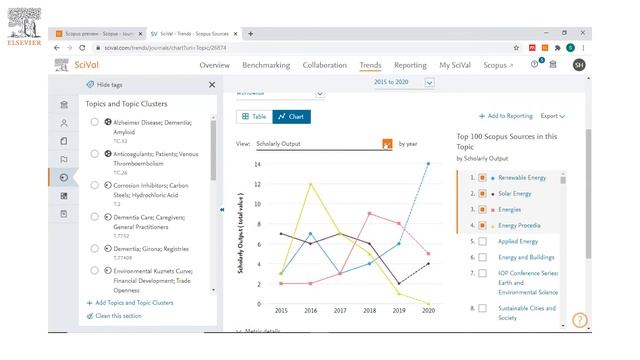Open institution building icon in header

tap(553, 64)
